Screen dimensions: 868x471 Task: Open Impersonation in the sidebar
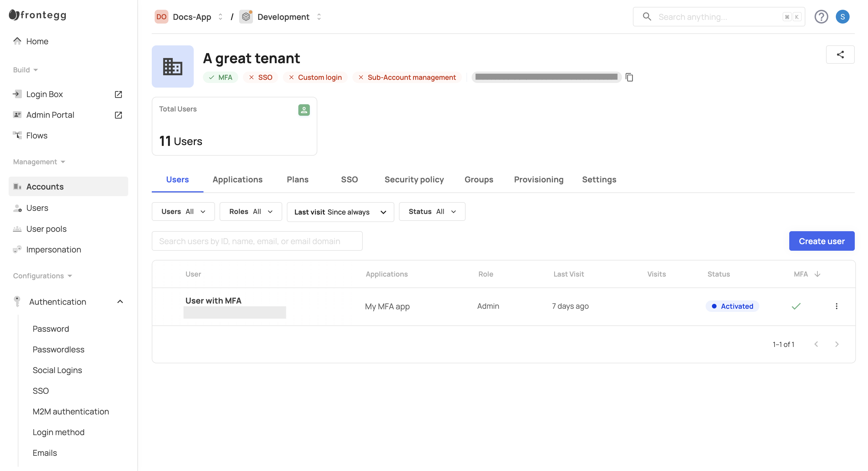(53, 250)
